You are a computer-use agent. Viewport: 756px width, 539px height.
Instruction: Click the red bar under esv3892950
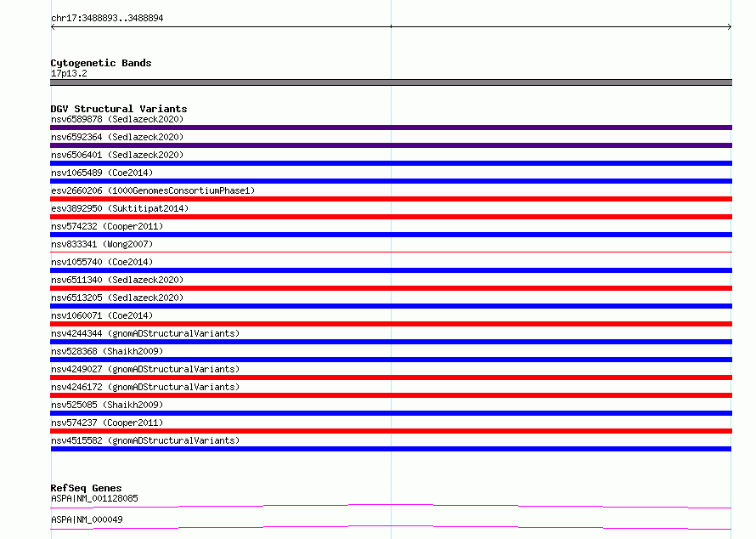coord(391,217)
